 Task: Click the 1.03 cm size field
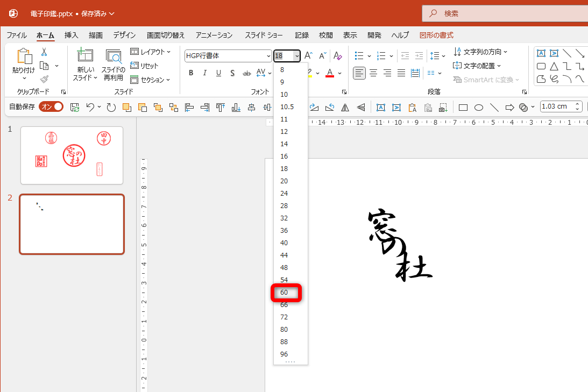[557, 106]
